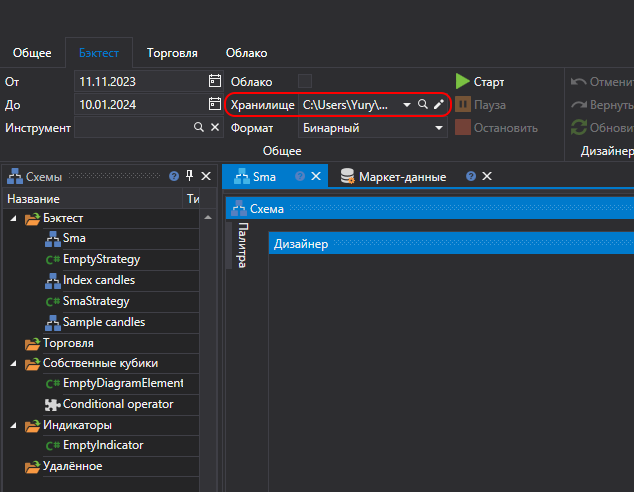
Task: Open the Облако ribbon tab
Action: click(x=246, y=53)
